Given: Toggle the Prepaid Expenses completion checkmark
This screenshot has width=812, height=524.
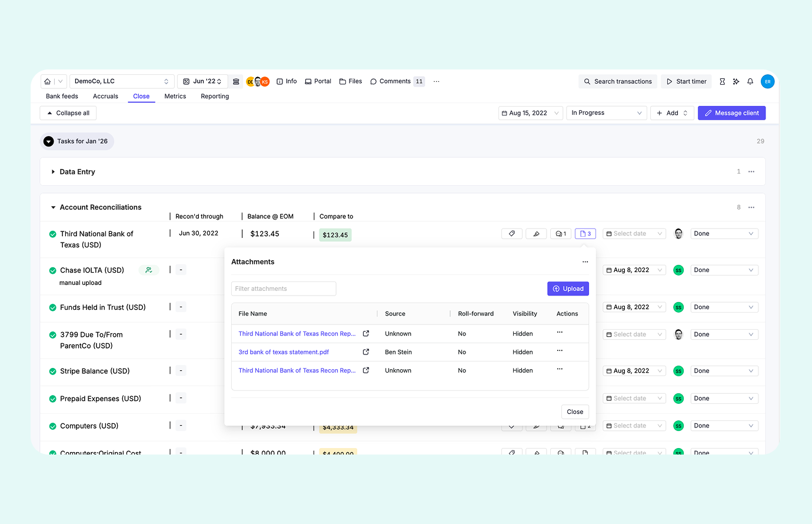Looking at the screenshot, I should tap(53, 399).
